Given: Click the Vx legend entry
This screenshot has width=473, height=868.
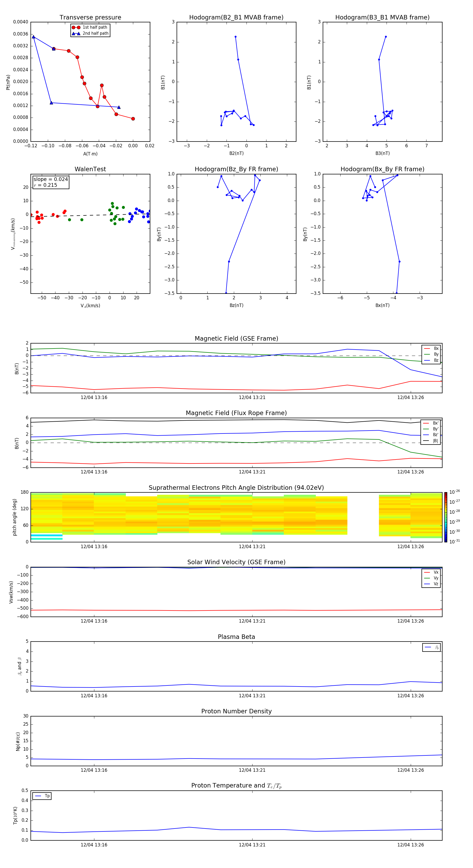Looking at the screenshot, I should (x=431, y=572).
